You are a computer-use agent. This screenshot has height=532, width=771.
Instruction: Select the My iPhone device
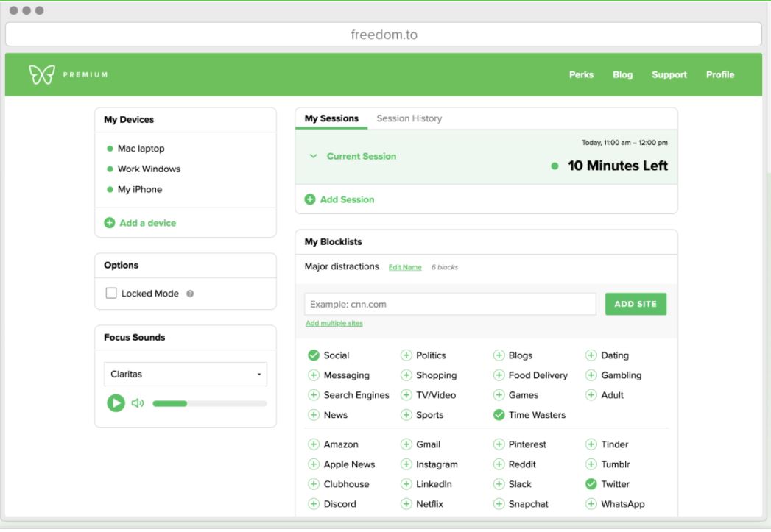click(140, 190)
